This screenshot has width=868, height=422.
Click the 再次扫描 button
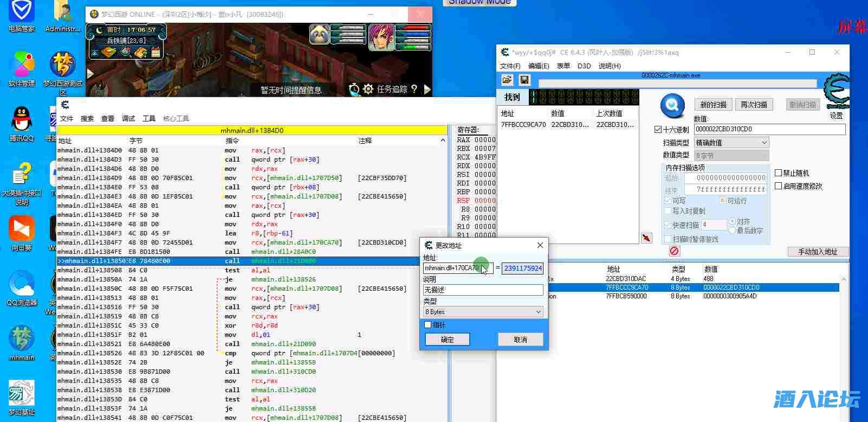click(x=754, y=105)
